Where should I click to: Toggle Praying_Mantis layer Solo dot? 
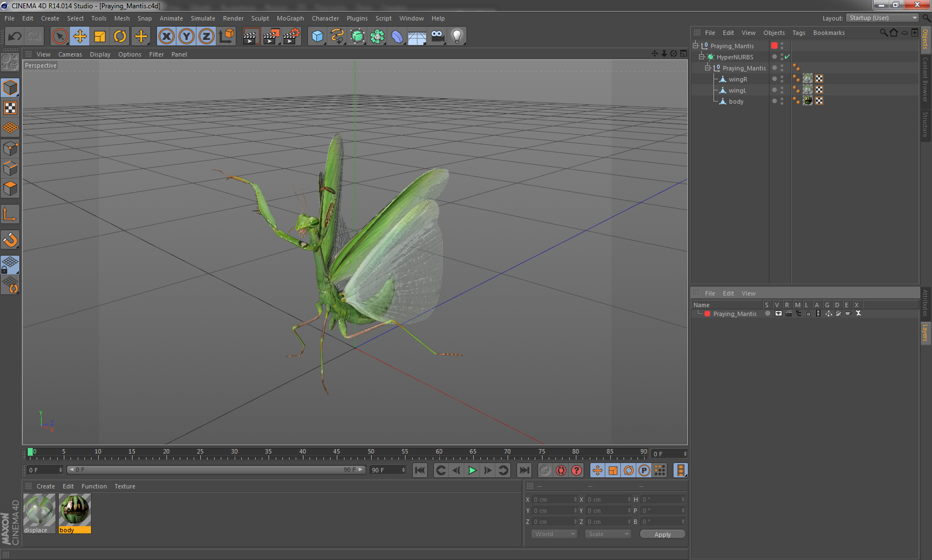coord(768,313)
